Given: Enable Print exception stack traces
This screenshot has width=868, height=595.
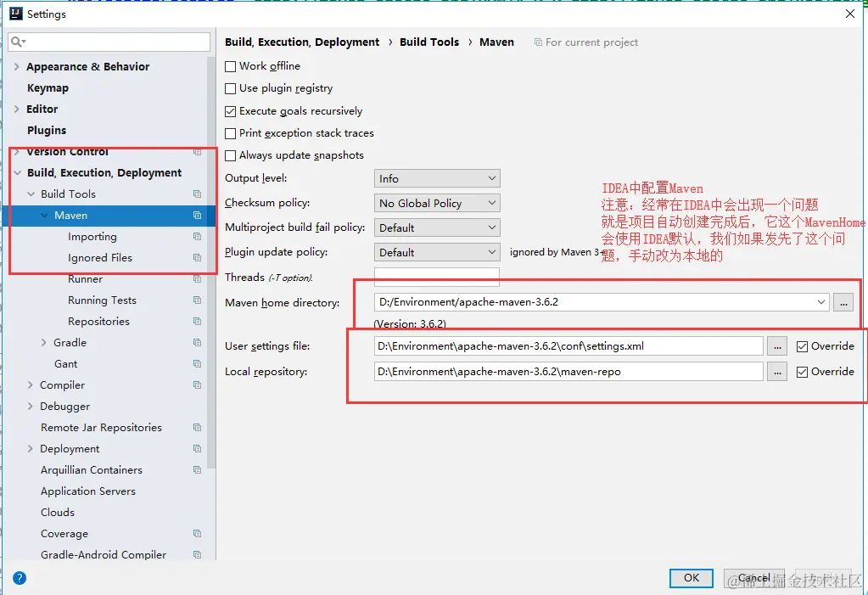Looking at the screenshot, I should pyautogui.click(x=230, y=133).
